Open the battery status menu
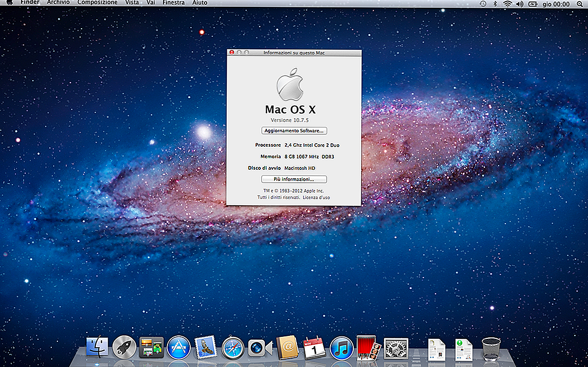Viewport: 588px width, 367px height. (533, 4)
